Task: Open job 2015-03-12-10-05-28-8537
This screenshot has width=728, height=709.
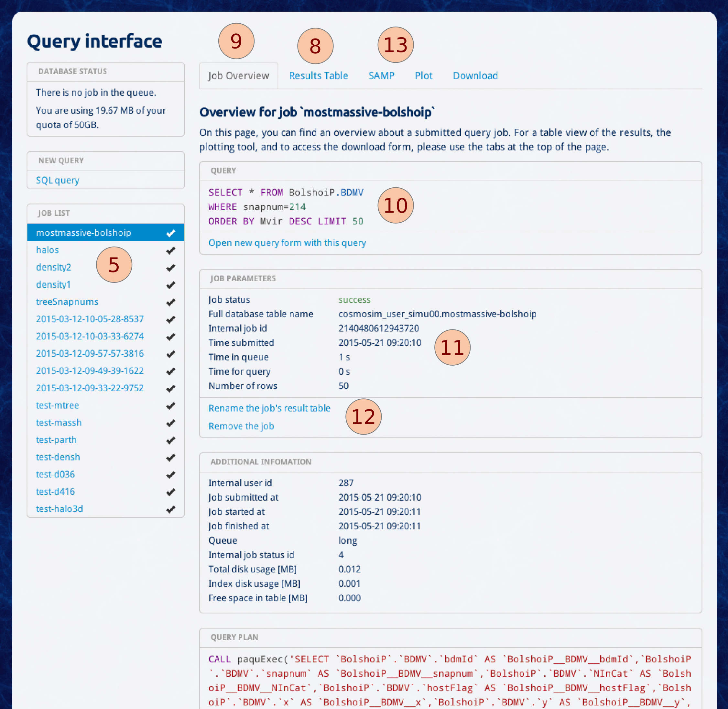Action: tap(90, 319)
